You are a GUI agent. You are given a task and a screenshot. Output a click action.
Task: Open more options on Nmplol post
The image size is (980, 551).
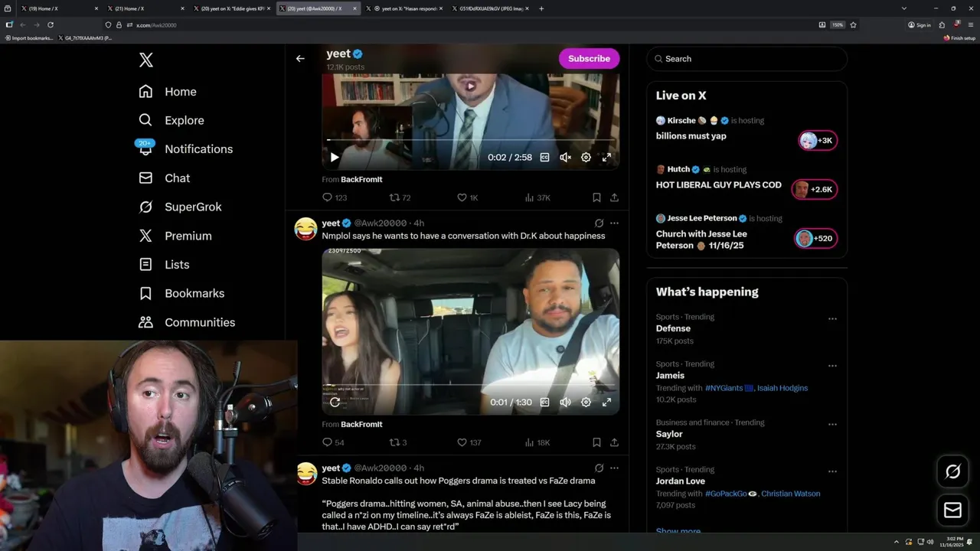pyautogui.click(x=614, y=223)
